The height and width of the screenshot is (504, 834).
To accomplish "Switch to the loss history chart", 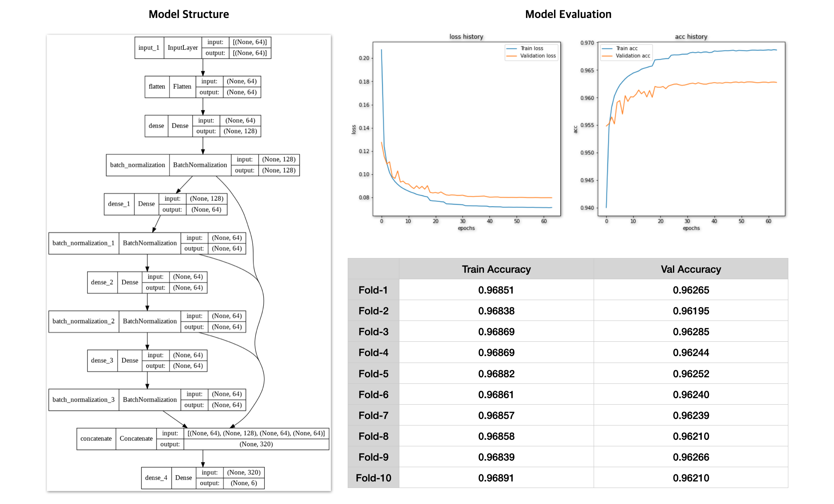I will (x=466, y=36).
